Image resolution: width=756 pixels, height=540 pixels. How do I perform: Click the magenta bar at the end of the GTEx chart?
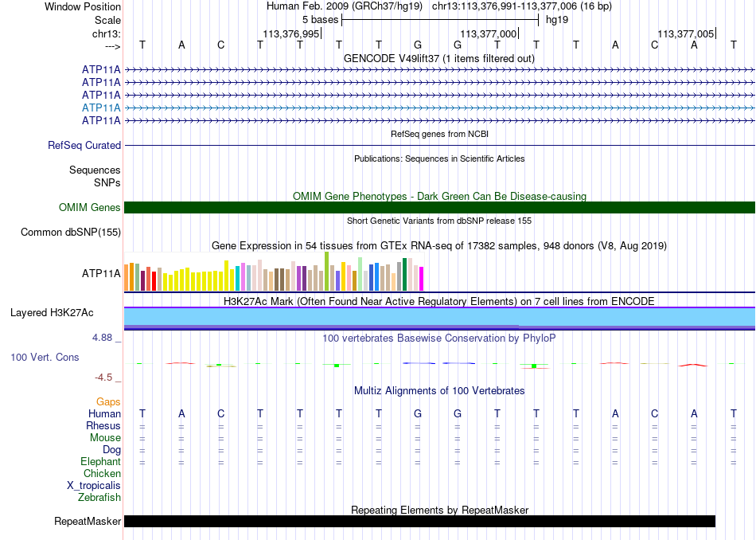421,279
